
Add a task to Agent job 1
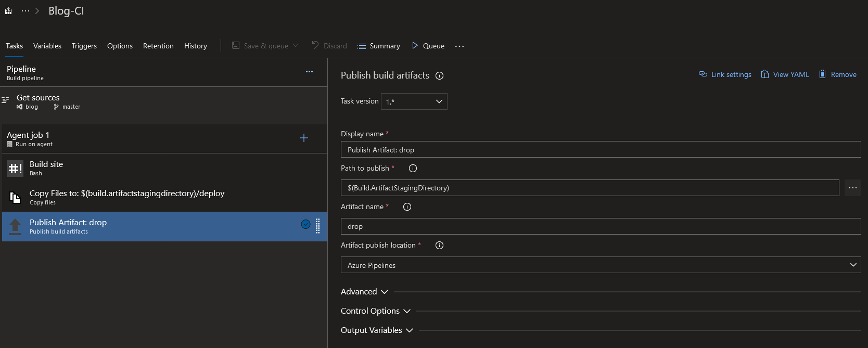[x=304, y=138]
